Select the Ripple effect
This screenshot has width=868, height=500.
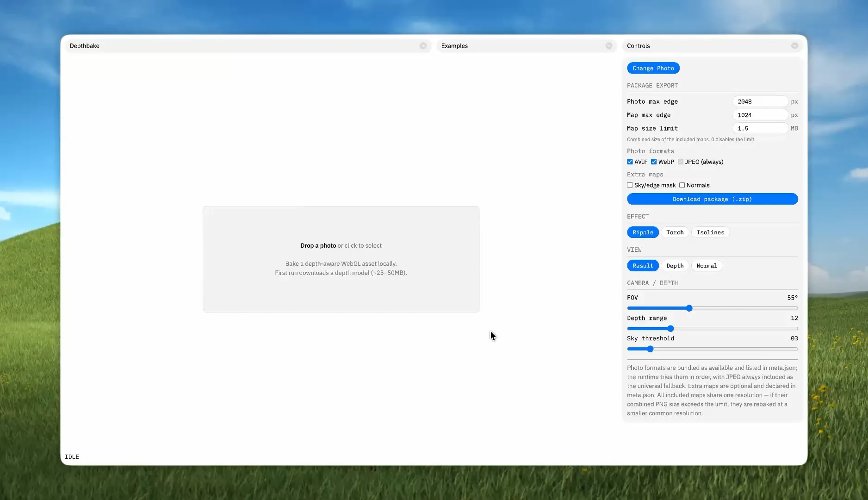pyautogui.click(x=643, y=232)
